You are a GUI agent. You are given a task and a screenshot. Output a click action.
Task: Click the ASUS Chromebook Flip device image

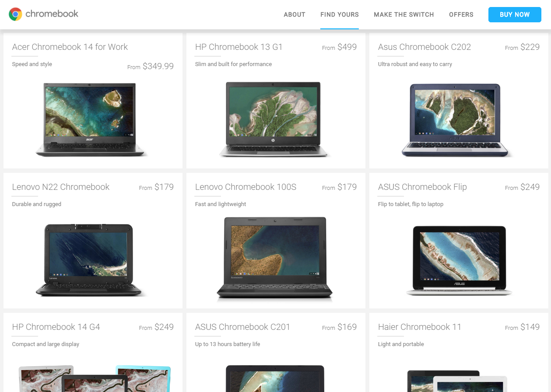(459, 261)
